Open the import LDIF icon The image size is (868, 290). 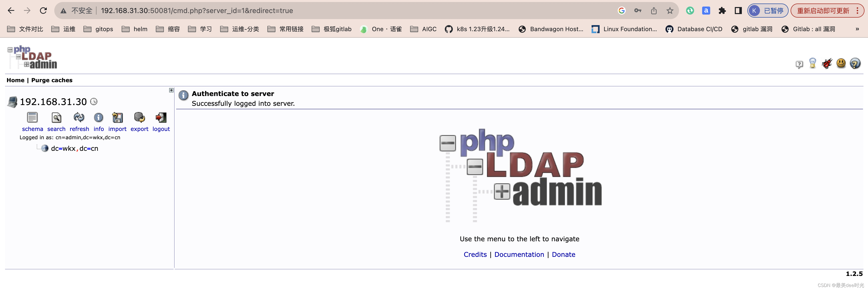click(x=117, y=118)
